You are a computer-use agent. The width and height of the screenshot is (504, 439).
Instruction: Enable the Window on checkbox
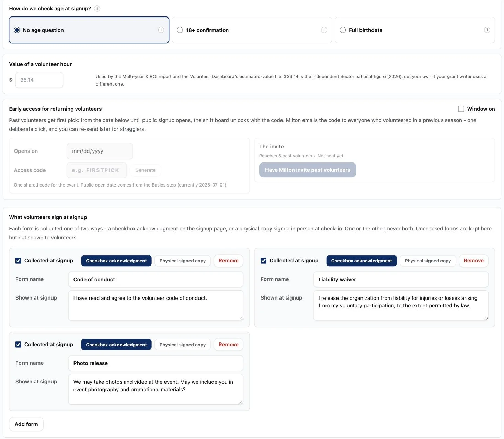[461, 109]
